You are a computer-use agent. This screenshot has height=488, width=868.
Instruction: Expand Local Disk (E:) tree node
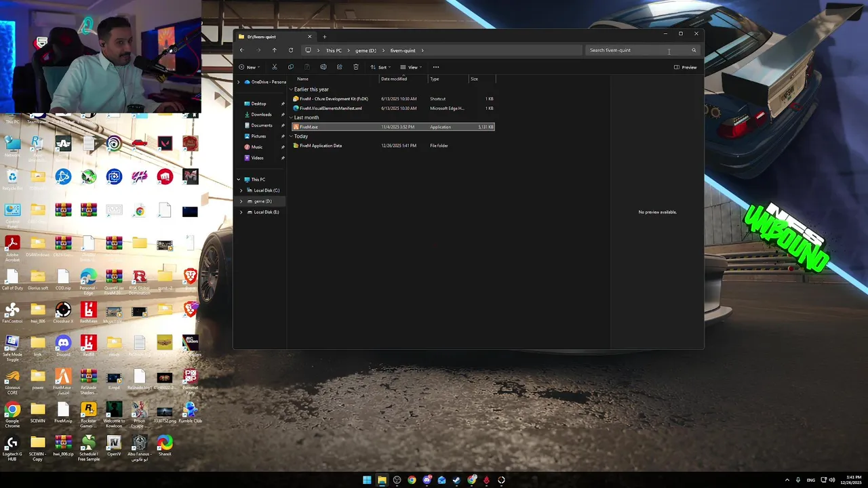tap(241, 212)
